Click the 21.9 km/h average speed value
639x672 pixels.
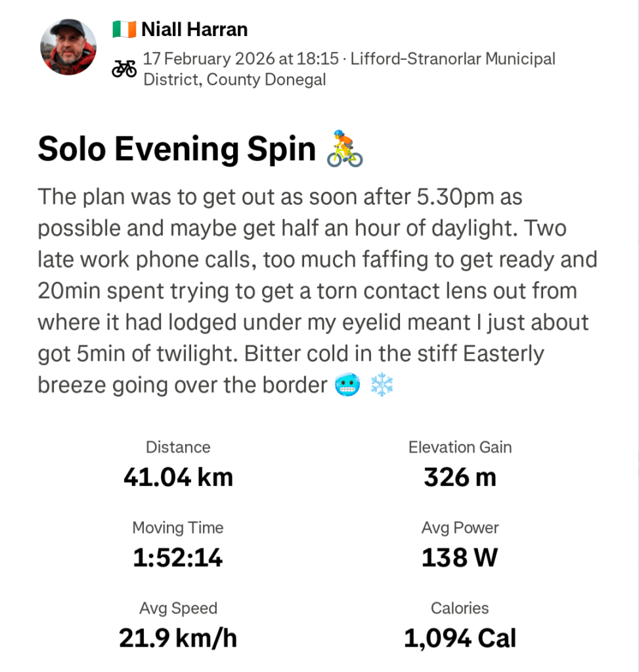(178, 638)
